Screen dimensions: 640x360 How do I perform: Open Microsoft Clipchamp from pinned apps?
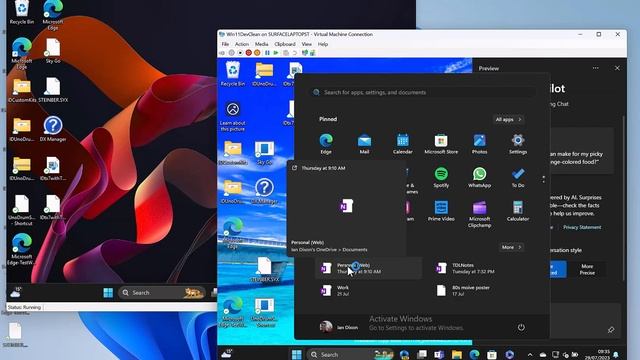479,214
